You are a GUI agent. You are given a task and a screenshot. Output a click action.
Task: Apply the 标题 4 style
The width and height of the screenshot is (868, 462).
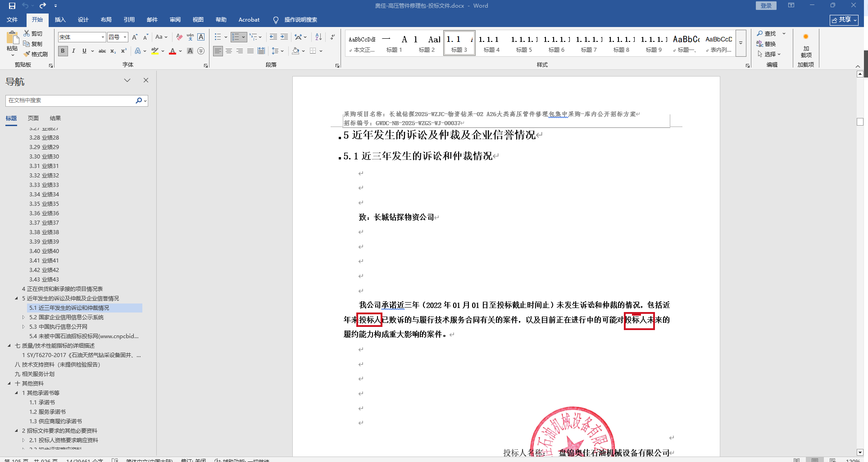point(491,43)
